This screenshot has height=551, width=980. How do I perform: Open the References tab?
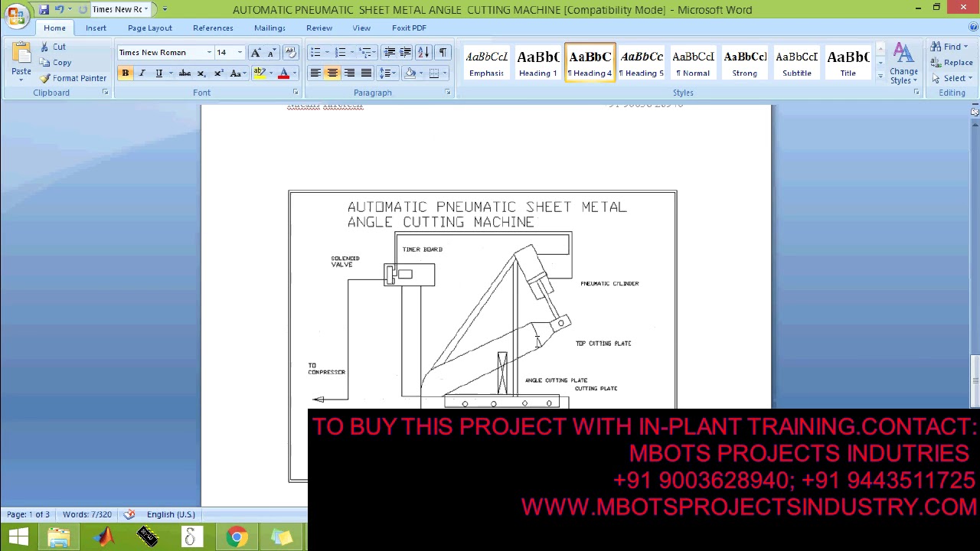[213, 28]
